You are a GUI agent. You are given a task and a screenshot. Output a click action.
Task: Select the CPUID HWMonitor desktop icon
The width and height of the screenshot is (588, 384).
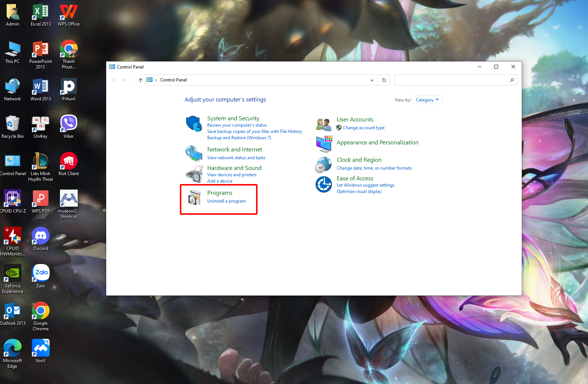(x=13, y=242)
